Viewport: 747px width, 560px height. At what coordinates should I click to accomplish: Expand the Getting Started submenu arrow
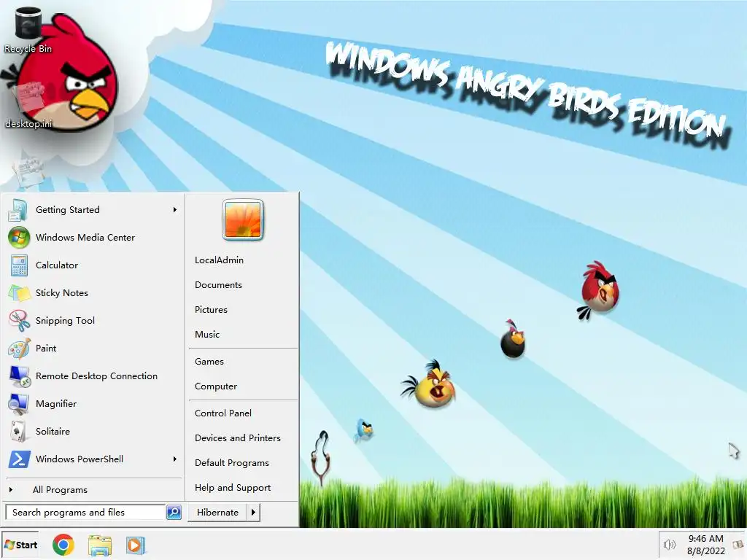(175, 209)
